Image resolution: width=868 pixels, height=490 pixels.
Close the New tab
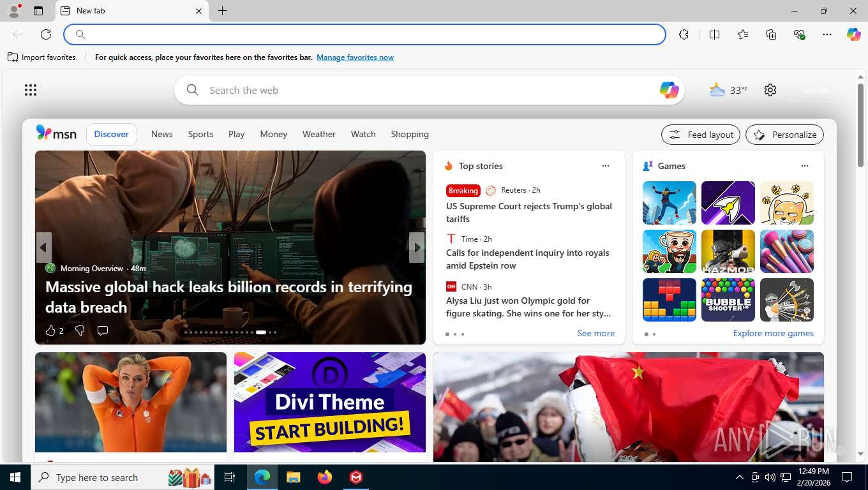pyautogui.click(x=198, y=11)
